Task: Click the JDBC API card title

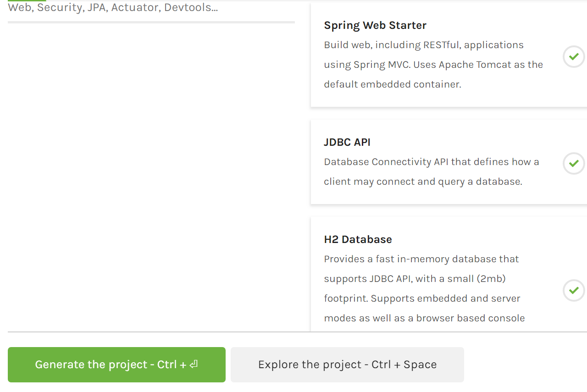Action: [347, 142]
